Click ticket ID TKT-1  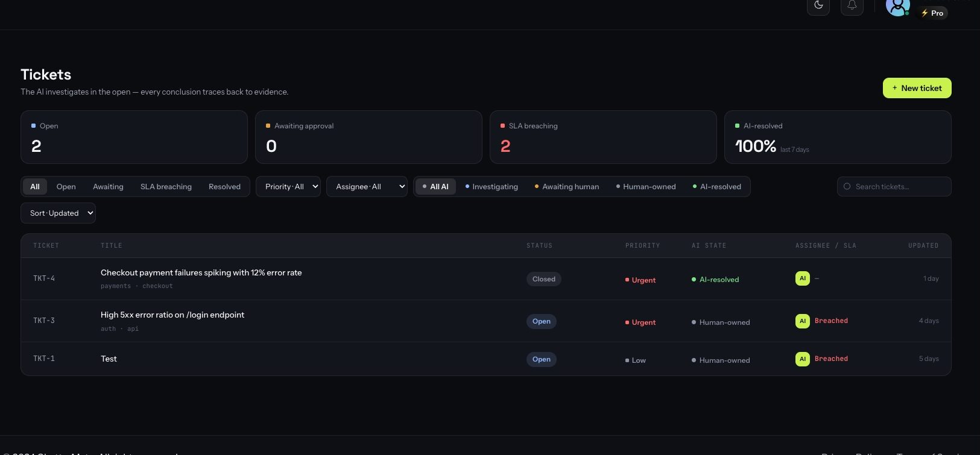44,359
